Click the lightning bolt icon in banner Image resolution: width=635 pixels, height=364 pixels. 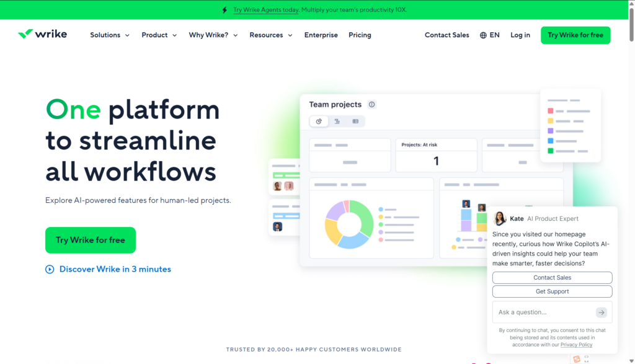pyautogui.click(x=224, y=10)
